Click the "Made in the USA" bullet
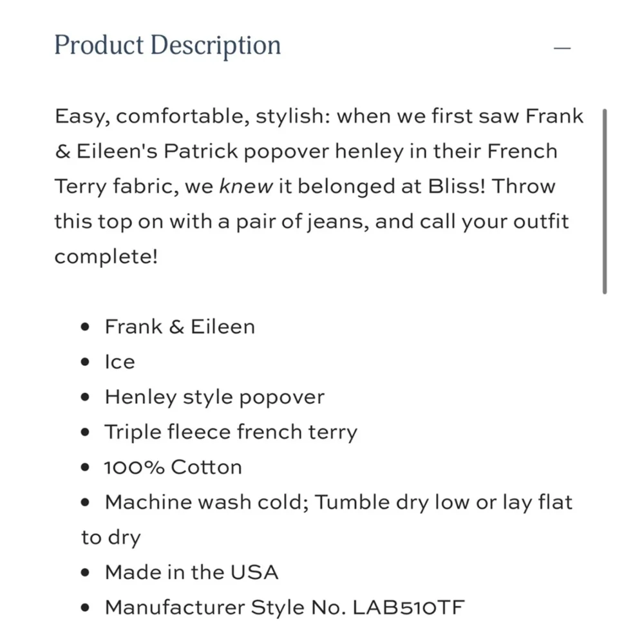Image resolution: width=644 pixels, height=644 pixels. (x=191, y=572)
